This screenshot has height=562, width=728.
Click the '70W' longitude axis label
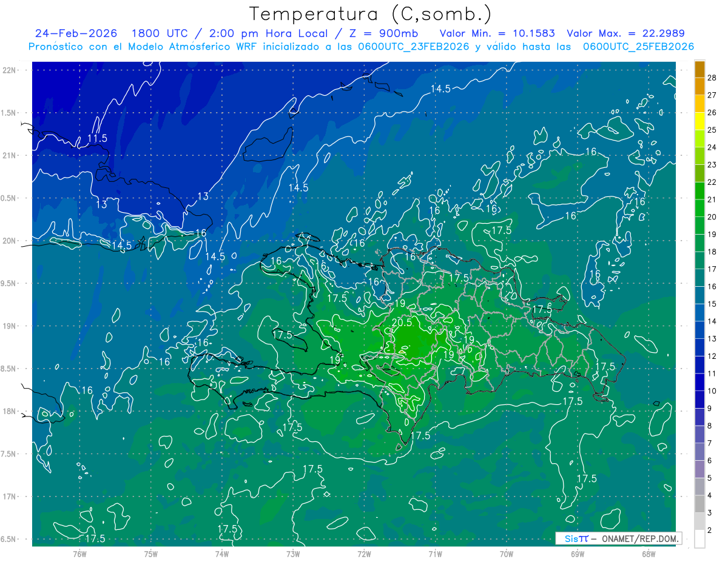coord(507,554)
